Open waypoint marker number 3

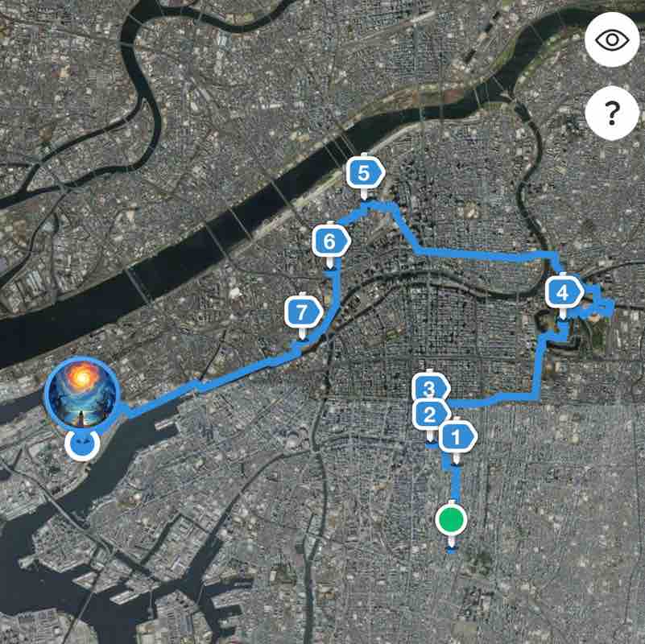pos(430,387)
